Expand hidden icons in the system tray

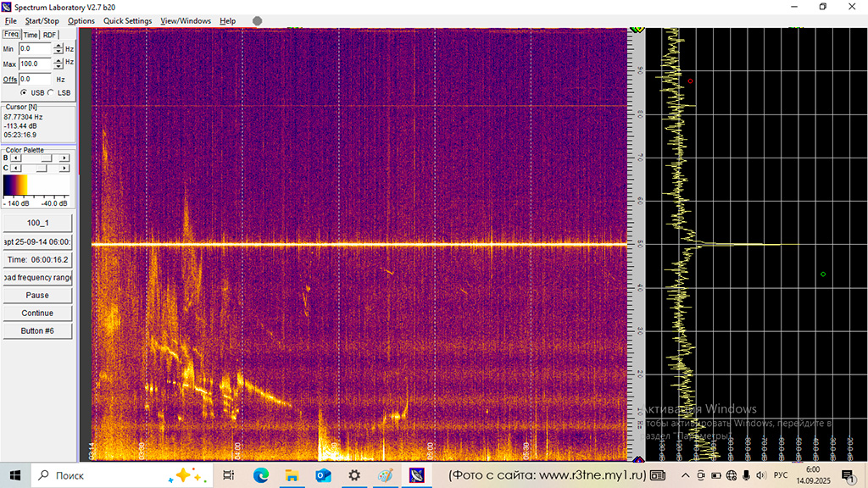[685, 475]
